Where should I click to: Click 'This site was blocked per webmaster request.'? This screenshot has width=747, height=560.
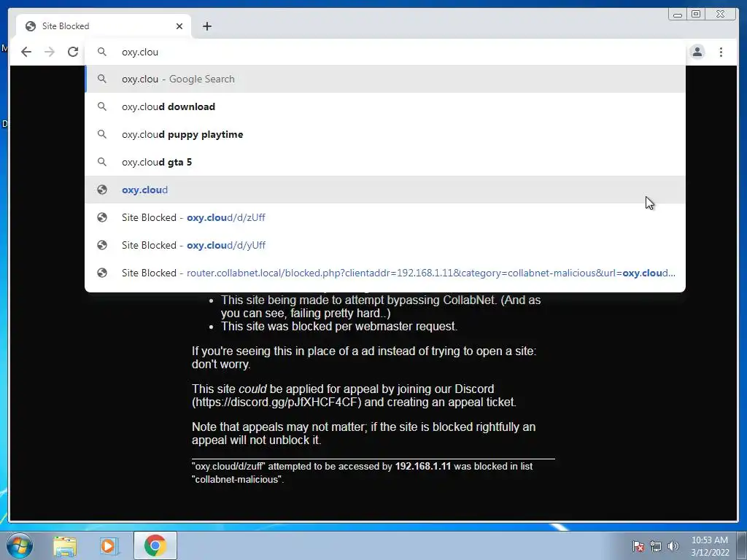pyautogui.click(x=339, y=326)
